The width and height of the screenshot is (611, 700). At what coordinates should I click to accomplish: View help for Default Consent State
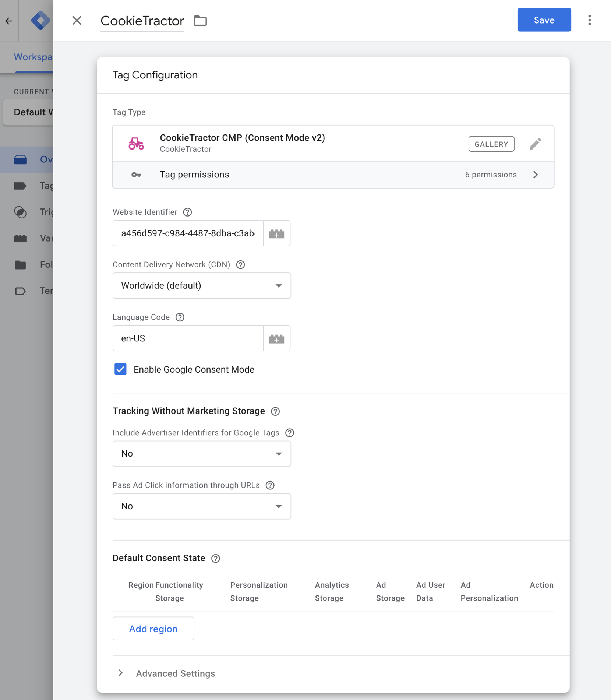(216, 558)
